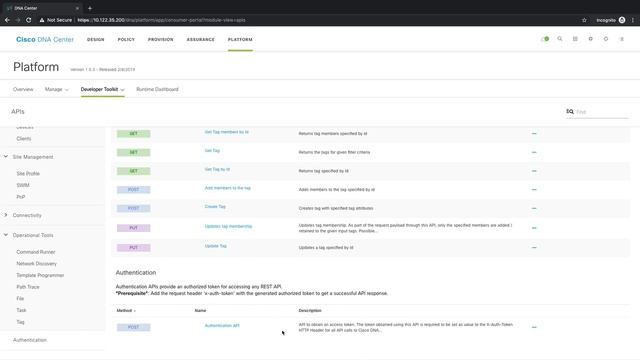Select File in sidebar
Image resolution: width=640 pixels, height=360 pixels.
click(20, 299)
